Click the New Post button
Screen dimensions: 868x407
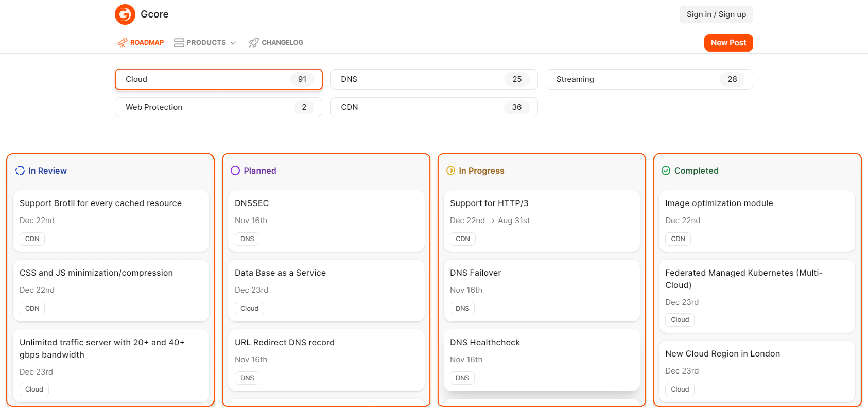tap(728, 42)
